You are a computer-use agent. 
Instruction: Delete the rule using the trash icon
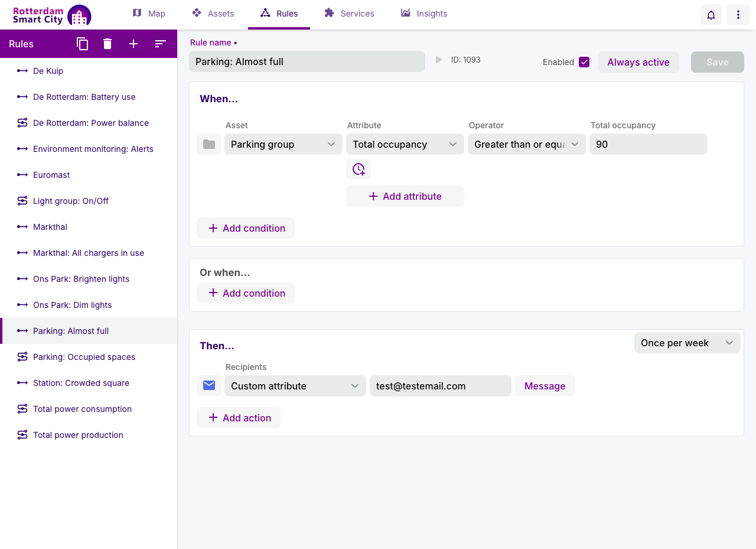pos(107,44)
